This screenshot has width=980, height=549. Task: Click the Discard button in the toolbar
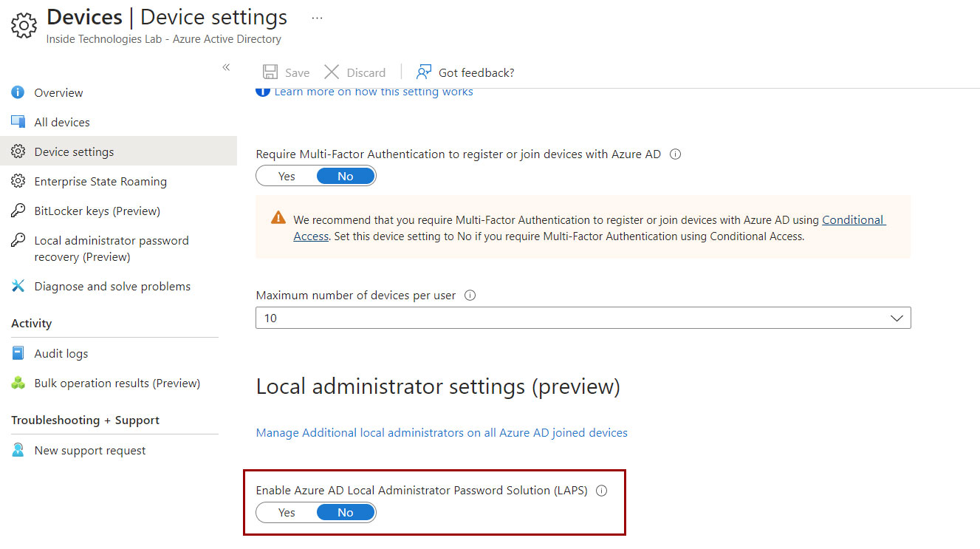click(x=355, y=72)
